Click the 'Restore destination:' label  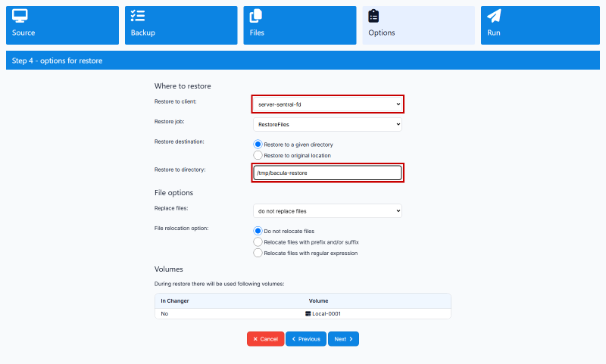180,142
